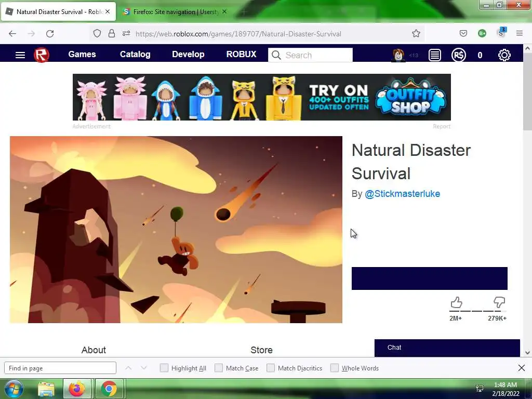Open the Games menu item
Image resolution: width=532 pixels, height=399 pixels.
[x=82, y=54]
